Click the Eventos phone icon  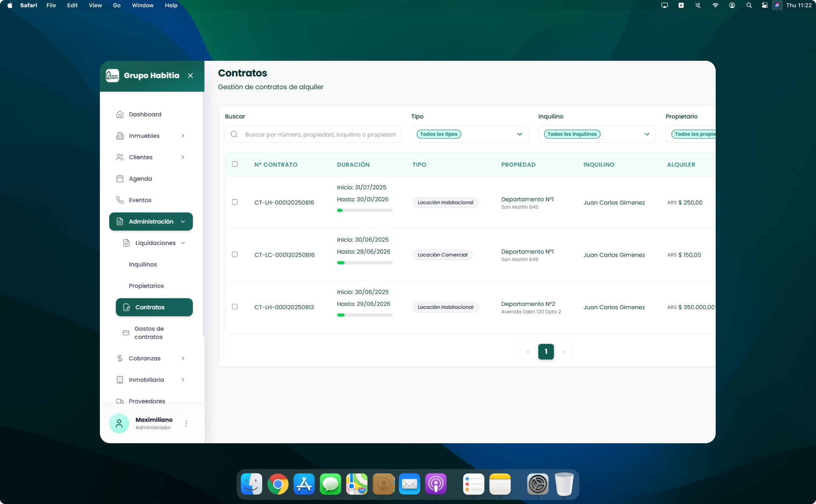120,200
